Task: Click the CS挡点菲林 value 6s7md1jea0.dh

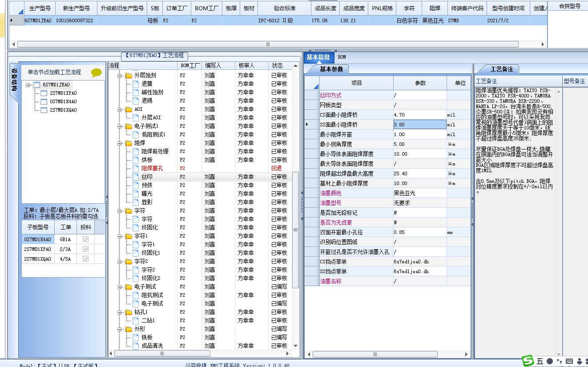Action: tap(420, 262)
